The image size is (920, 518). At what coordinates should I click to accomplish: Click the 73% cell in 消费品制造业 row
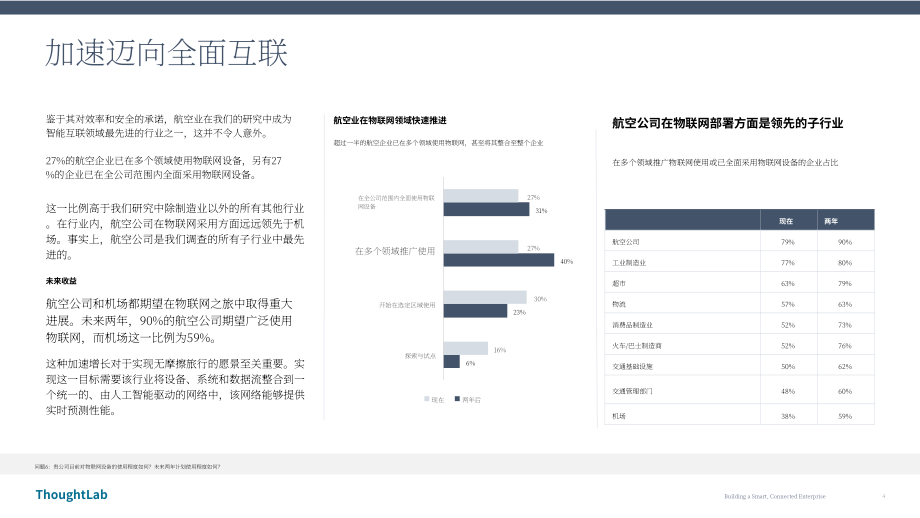click(x=845, y=325)
